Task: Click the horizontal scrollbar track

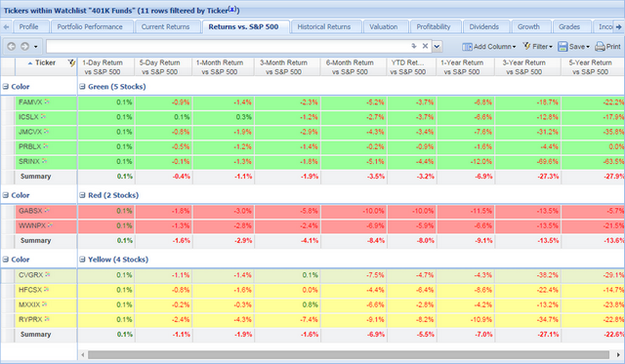Action: pos(349,355)
